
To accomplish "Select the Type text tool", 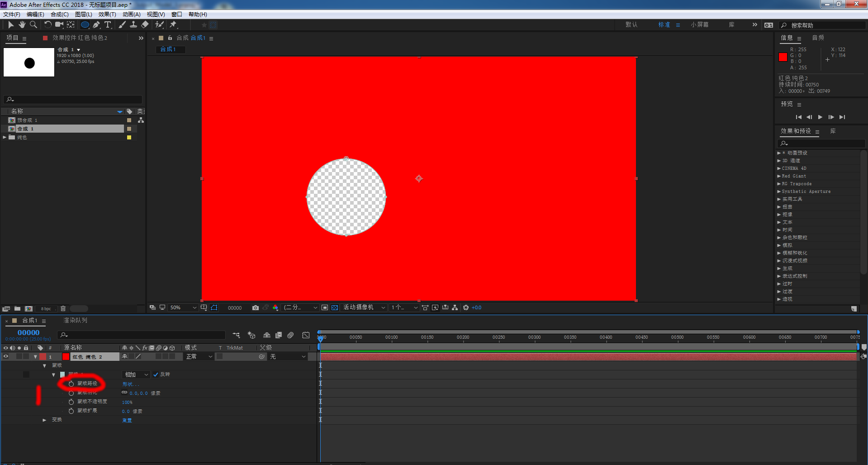I will point(108,25).
